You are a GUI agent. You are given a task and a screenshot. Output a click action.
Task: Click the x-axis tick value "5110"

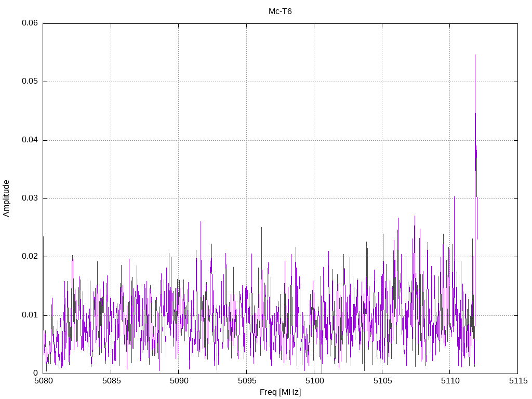(x=450, y=381)
